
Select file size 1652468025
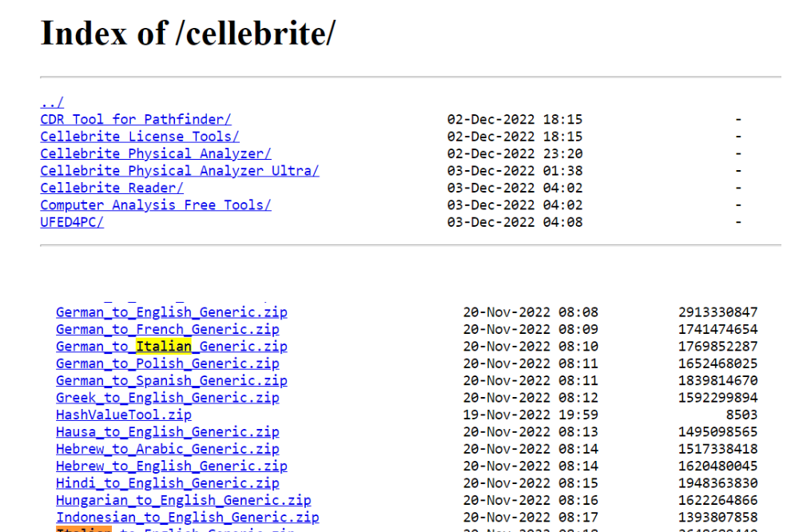[717, 363]
